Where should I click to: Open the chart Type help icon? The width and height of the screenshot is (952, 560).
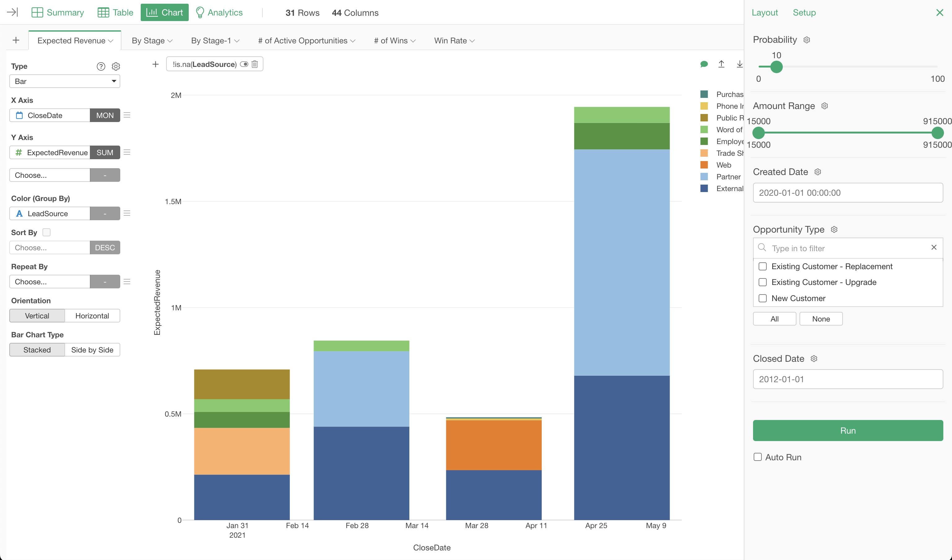coord(101,67)
